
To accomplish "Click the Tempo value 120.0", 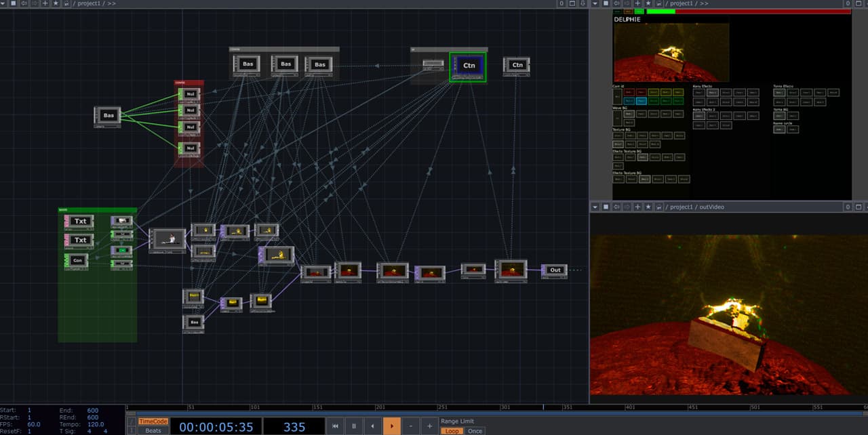I will click(95, 424).
